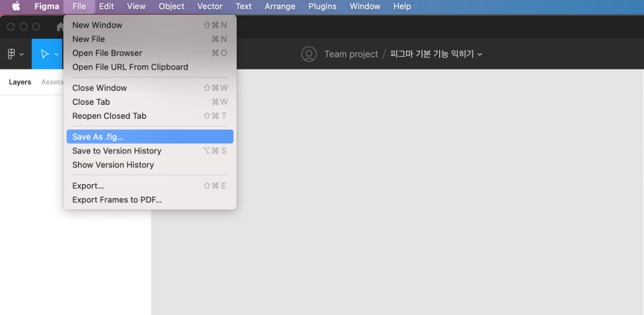Open the Plugins menu

323,7
